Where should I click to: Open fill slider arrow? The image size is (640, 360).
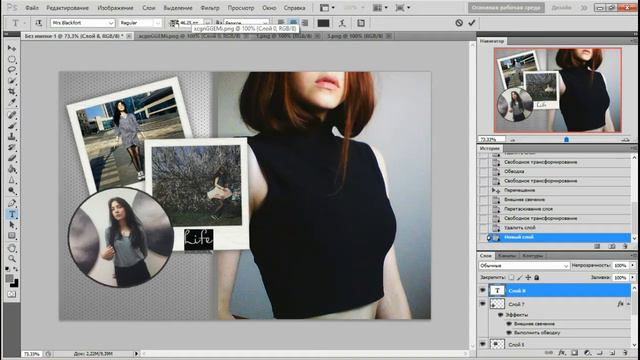[633, 277]
